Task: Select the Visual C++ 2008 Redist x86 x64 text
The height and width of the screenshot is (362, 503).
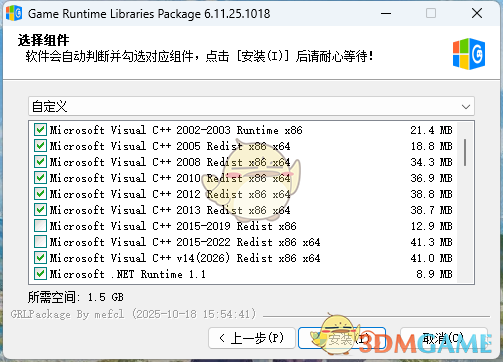Action: [x=170, y=162]
